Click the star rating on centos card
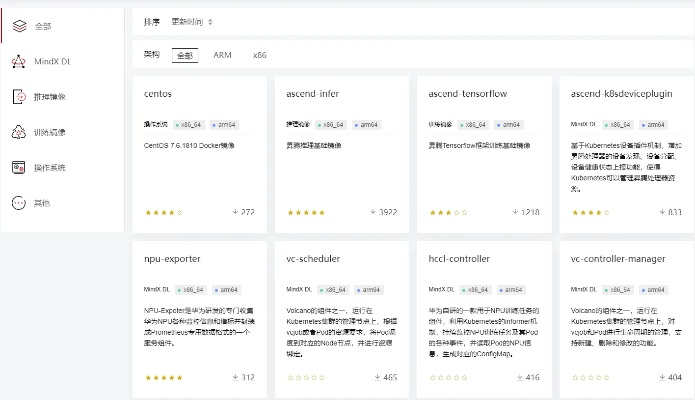Viewport: 695px width, 400px height. 163,212
